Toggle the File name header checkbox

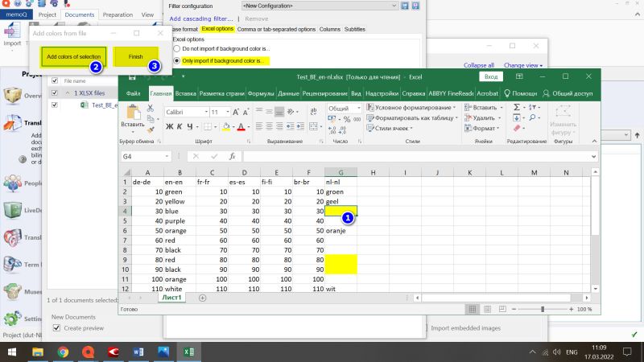[x=55, y=81]
